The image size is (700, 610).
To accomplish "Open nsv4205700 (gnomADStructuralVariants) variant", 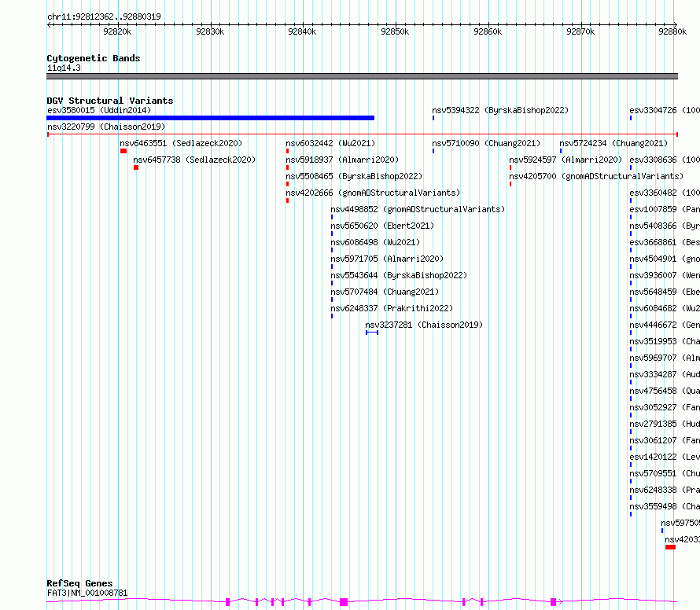I will [596, 176].
